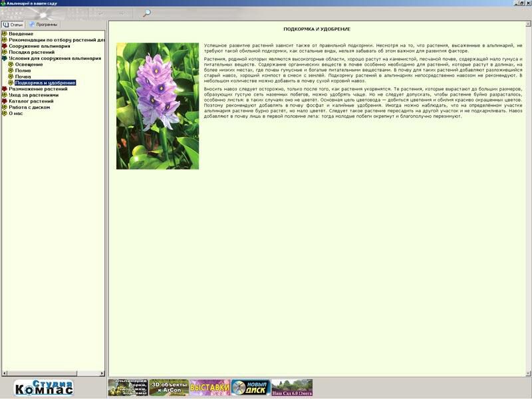This screenshot has height=399, width=532.
Task: Collapse the Условия для сооружения альпинария section
Action: coord(5,59)
